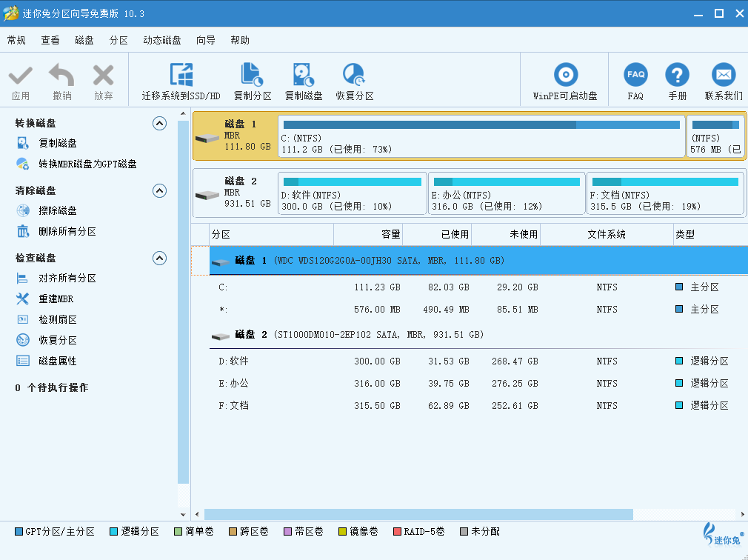748x560 pixels.
Task: Collapse the 检查磁盘 sidebar section
Action: coord(159,259)
